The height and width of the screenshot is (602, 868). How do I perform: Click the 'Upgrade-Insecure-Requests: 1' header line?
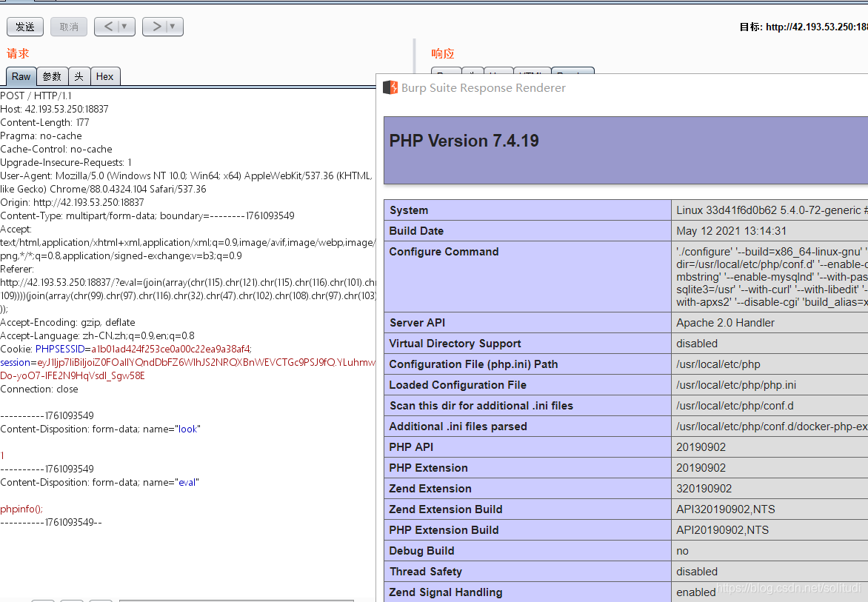(x=66, y=162)
